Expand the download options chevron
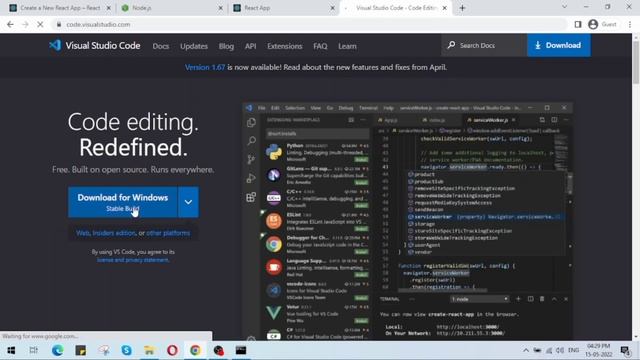Screen dimensions: 640x360 (x=188, y=202)
